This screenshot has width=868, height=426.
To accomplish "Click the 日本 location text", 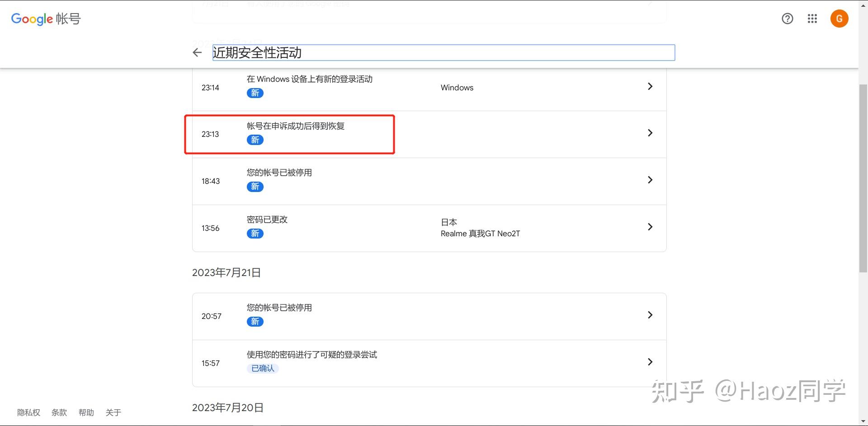I will pos(449,222).
